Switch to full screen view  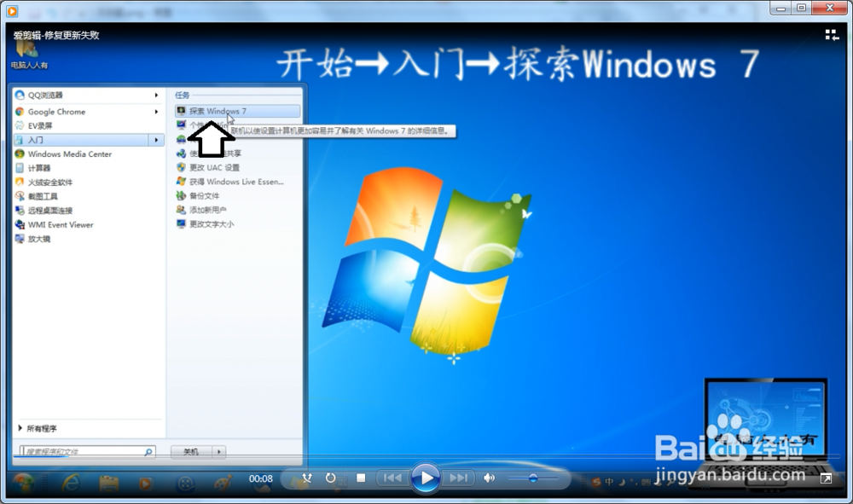[x=826, y=478]
